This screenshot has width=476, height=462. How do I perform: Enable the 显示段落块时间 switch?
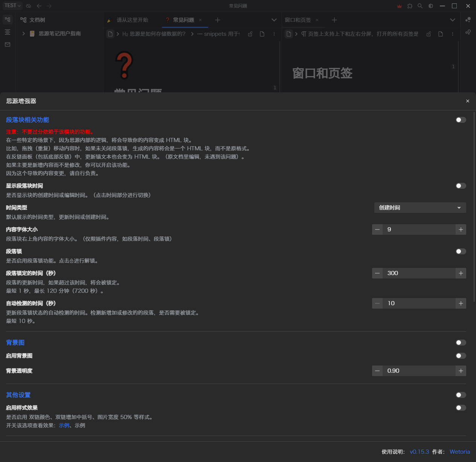point(461,186)
